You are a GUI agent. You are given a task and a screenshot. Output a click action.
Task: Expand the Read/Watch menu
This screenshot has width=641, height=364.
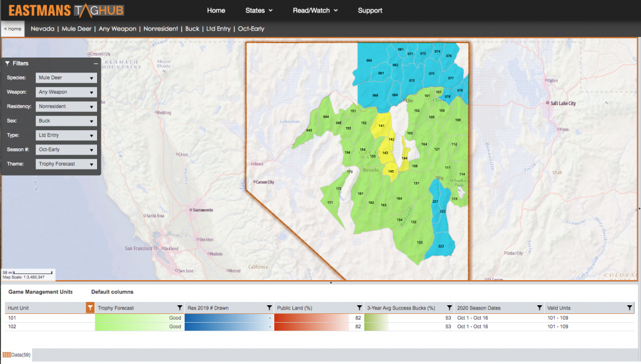pyautogui.click(x=315, y=10)
